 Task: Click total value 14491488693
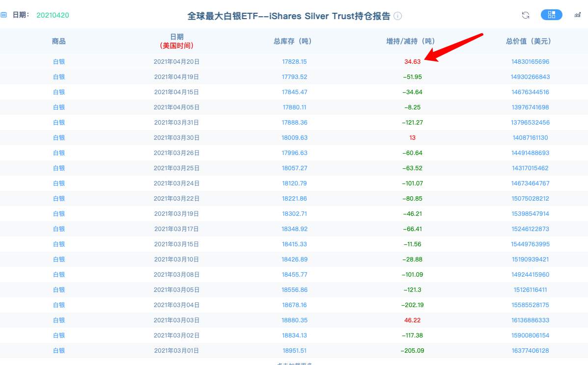pyautogui.click(x=530, y=153)
